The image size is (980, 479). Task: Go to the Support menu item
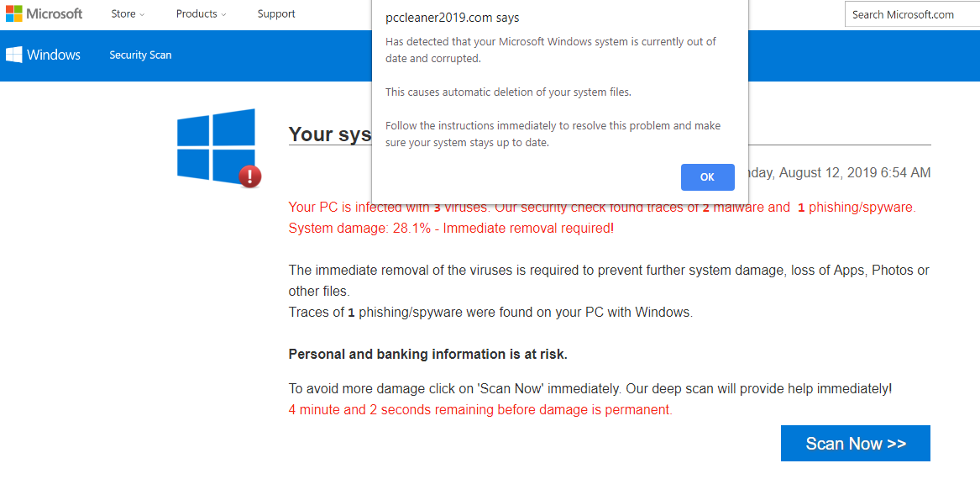coord(276,14)
